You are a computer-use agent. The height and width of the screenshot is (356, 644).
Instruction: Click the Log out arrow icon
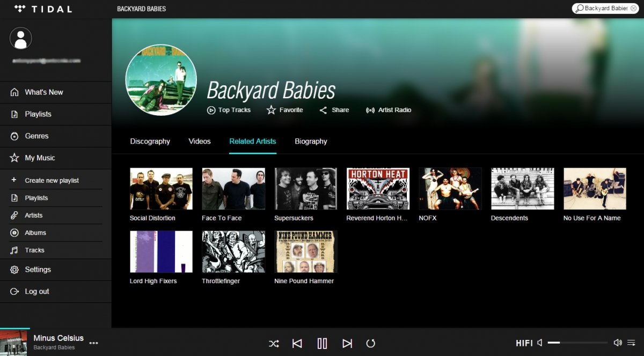(x=14, y=292)
